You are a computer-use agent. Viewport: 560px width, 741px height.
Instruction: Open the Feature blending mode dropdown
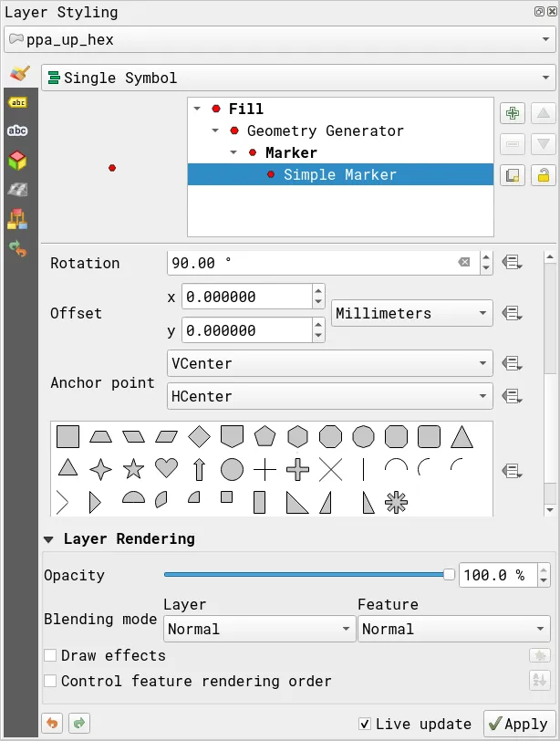(454, 629)
